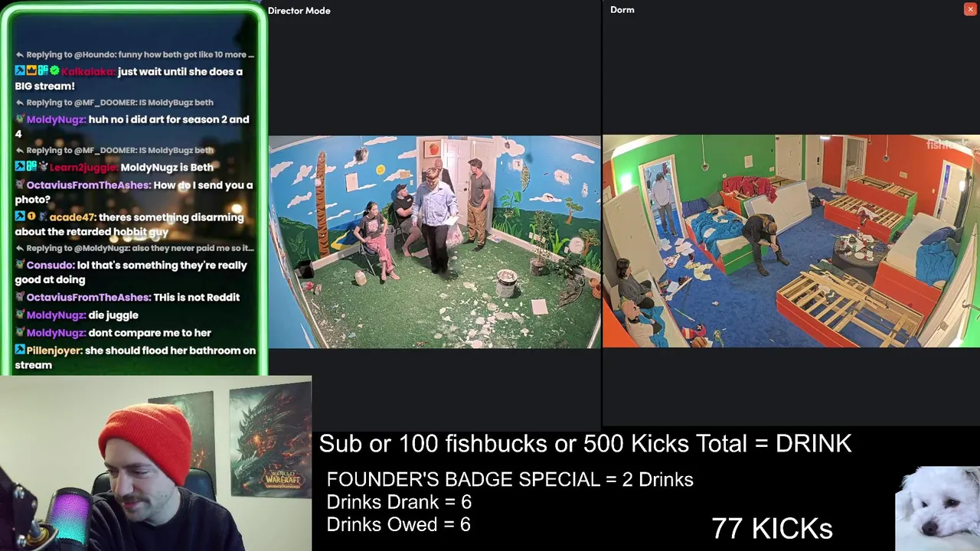This screenshot has height=551, width=980.
Task: Open Kalkalaka's chat profile
Action: (x=88, y=72)
